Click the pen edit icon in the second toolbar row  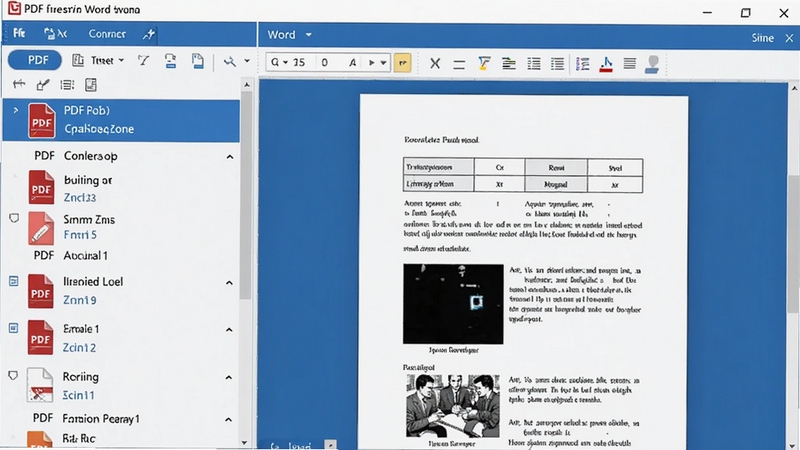(43, 85)
